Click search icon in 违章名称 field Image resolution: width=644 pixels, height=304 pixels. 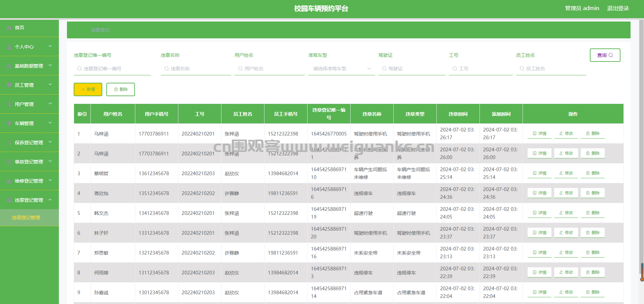click(x=167, y=69)
